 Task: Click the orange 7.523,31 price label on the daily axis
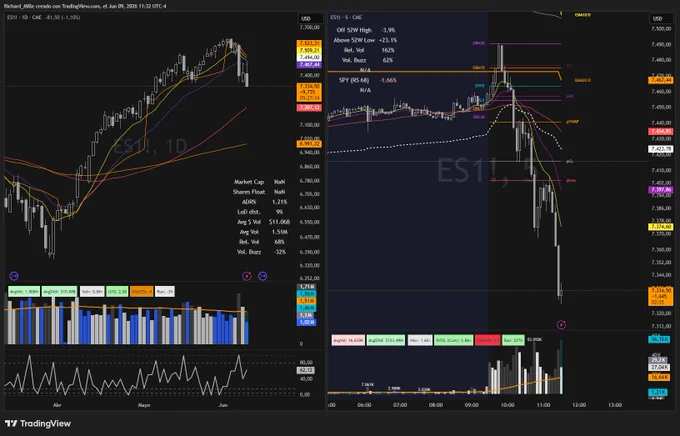(x=309, y=43)
